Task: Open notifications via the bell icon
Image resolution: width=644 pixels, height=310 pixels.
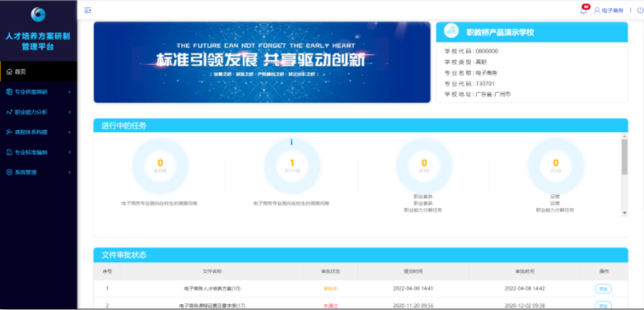Action: click(583, 11)
